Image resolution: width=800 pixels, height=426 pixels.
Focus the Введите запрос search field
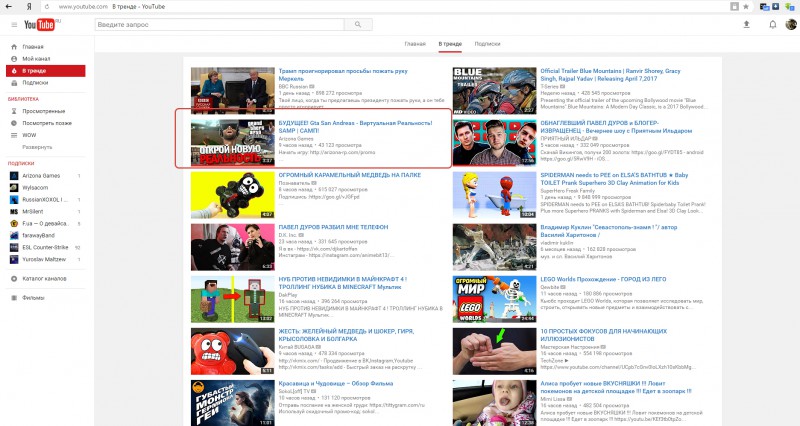point(219,24)
